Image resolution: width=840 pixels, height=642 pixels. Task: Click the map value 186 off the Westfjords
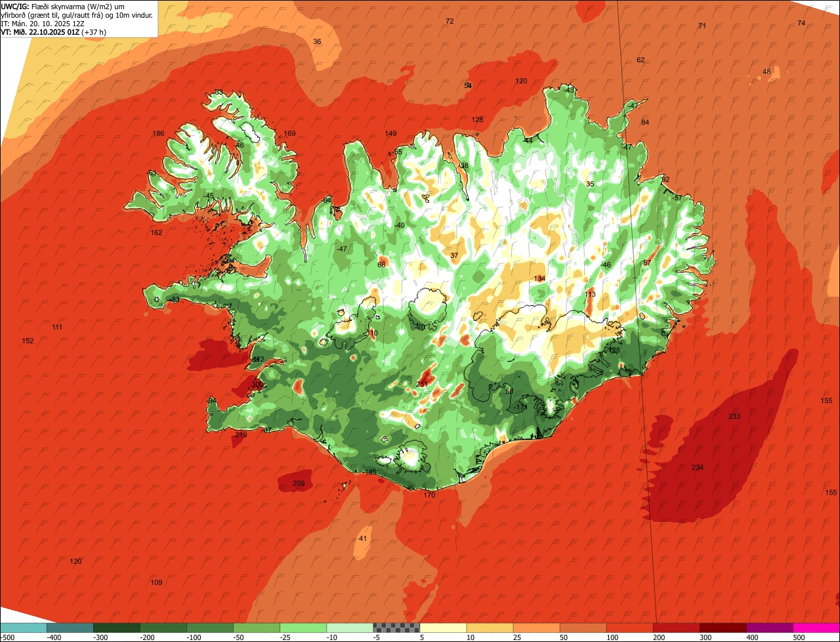158,134
